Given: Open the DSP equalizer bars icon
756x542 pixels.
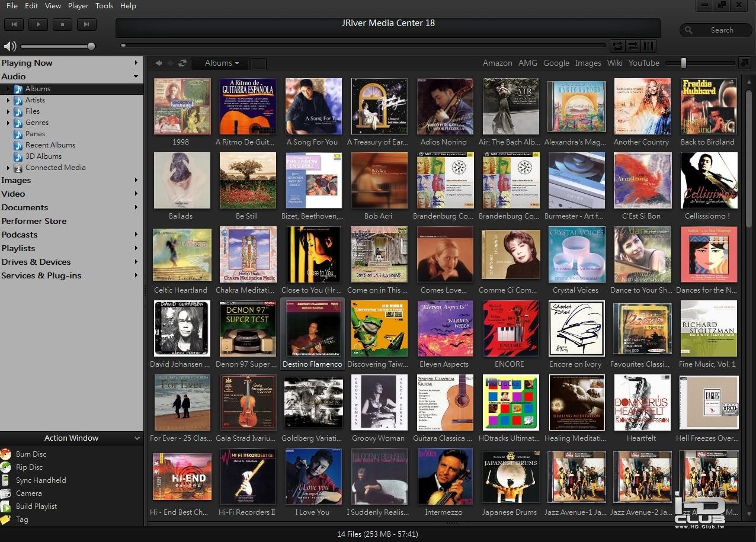Looking at the screenshot, I should tap(649, 46).
